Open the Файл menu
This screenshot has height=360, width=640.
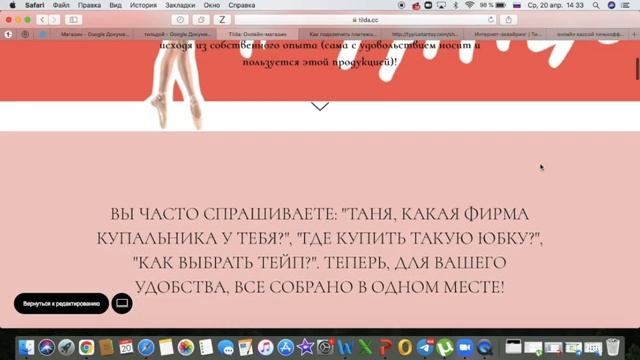click(x=61, y=5)
